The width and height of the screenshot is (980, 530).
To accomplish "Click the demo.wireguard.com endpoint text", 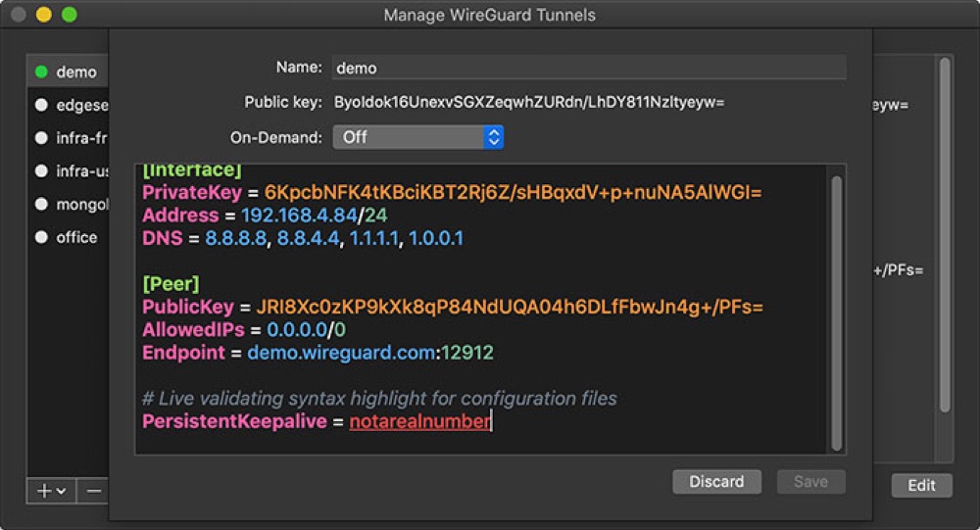I will [x=339, y=353].
